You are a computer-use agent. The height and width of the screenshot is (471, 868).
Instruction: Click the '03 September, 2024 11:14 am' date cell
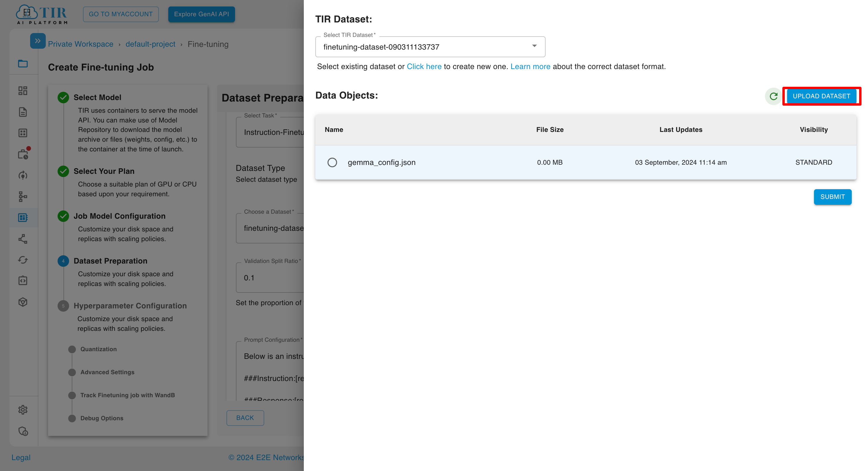coord(681,162)
